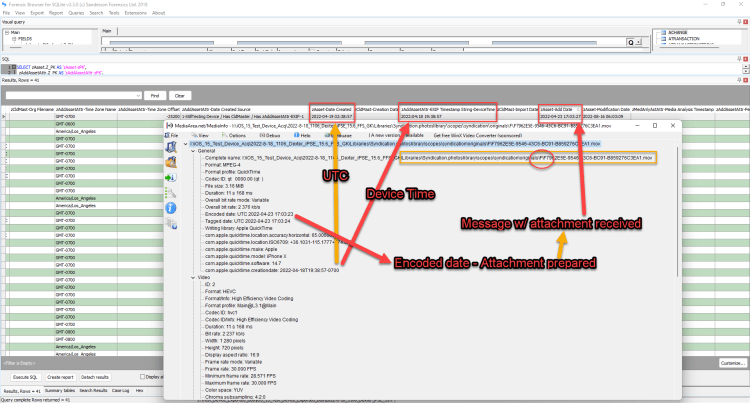Click the Customize... button
Screen dimensions: 750x403
[x=732, y=362]
